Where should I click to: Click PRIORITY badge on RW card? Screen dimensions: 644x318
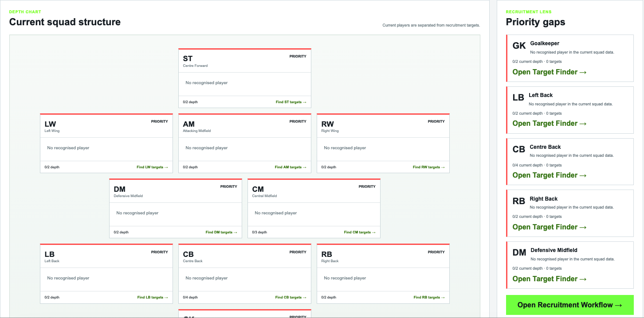[436, 121]
